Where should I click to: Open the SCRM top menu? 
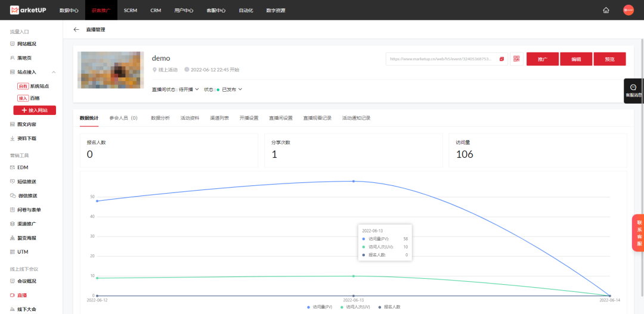click(x=130, y=10)
